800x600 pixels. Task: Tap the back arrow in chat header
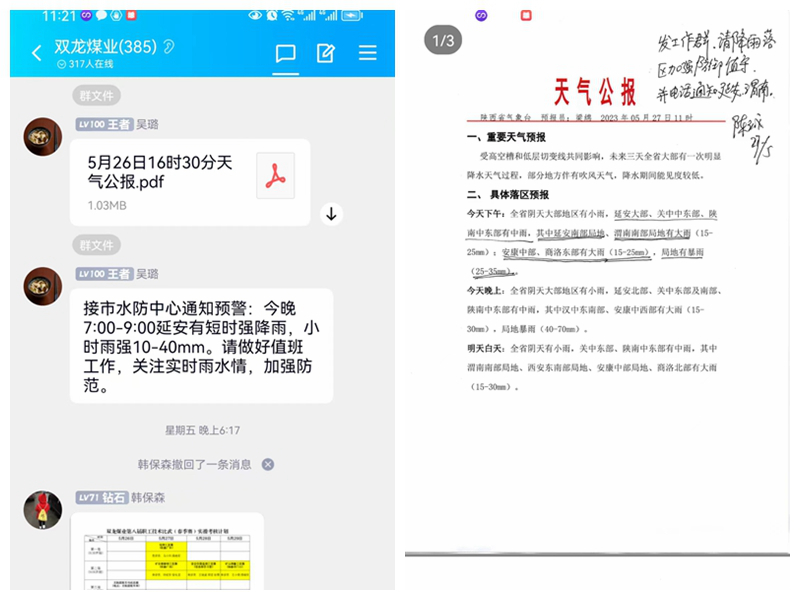point(37,53)
